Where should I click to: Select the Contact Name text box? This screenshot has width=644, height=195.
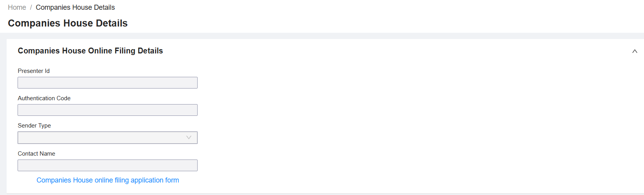107,165
